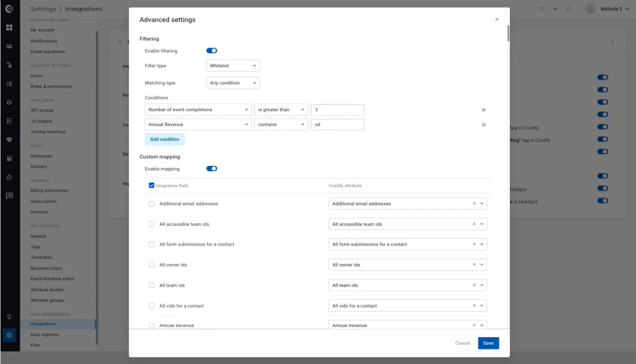
Task: Open the Filter type Whitelist dropdown
Action: pyautogui.click(x=233, y=66)
